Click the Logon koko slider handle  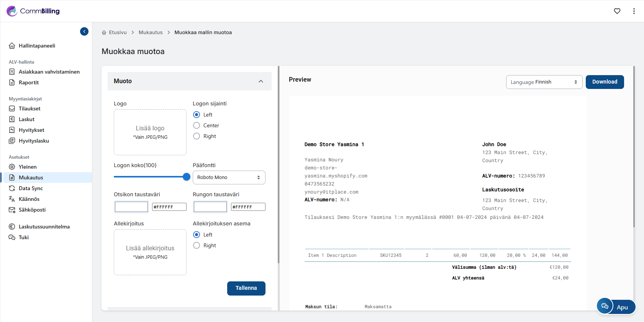[x=187, y=177]
